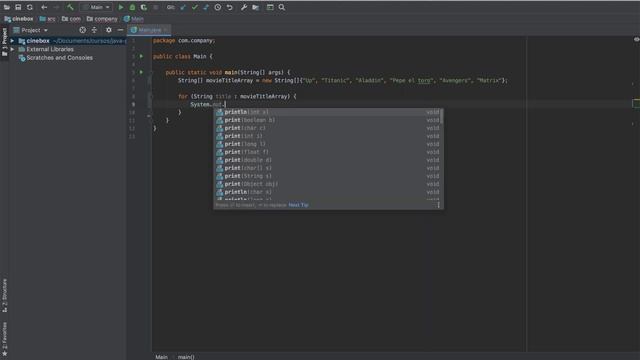
Task: Open Project Structure dialog icon
Action: pos(256,7)
